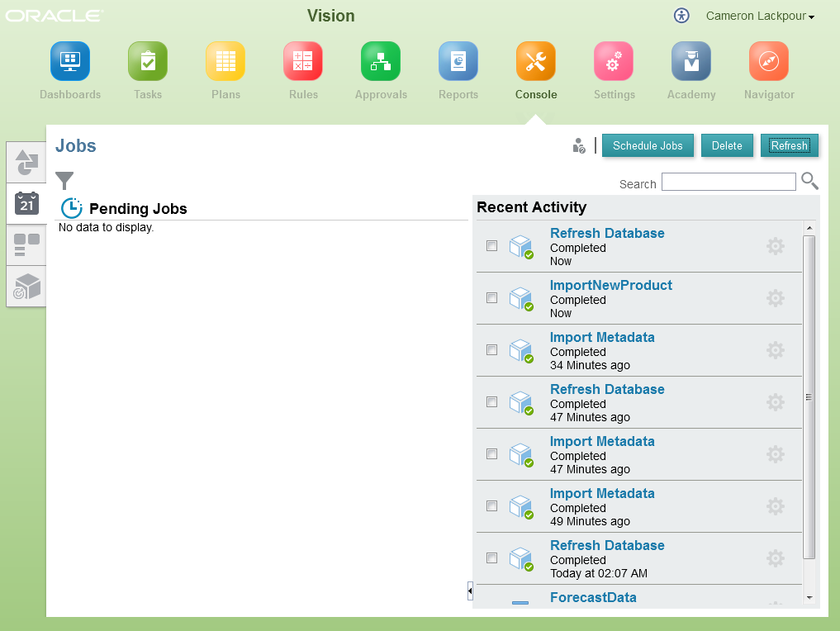Open gear for Import Metadata 34 minutes ago
The width and height of the screenshot is (840, 631).
[776, 350]
